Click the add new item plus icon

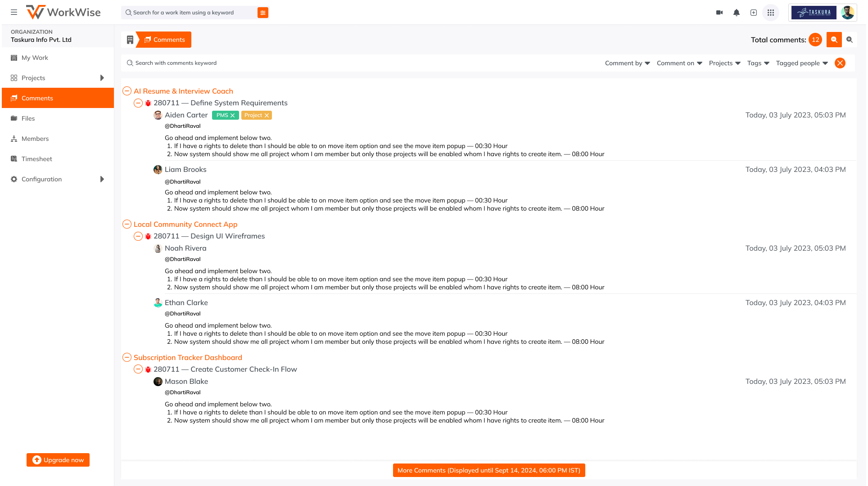pos(754,13)
